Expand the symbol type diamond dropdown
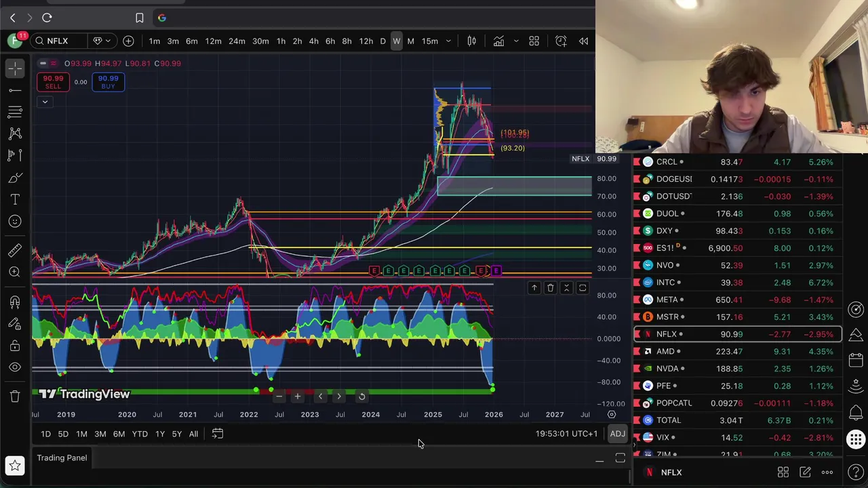The height and width of the screenshot is (488, 868). pos(102,41)
